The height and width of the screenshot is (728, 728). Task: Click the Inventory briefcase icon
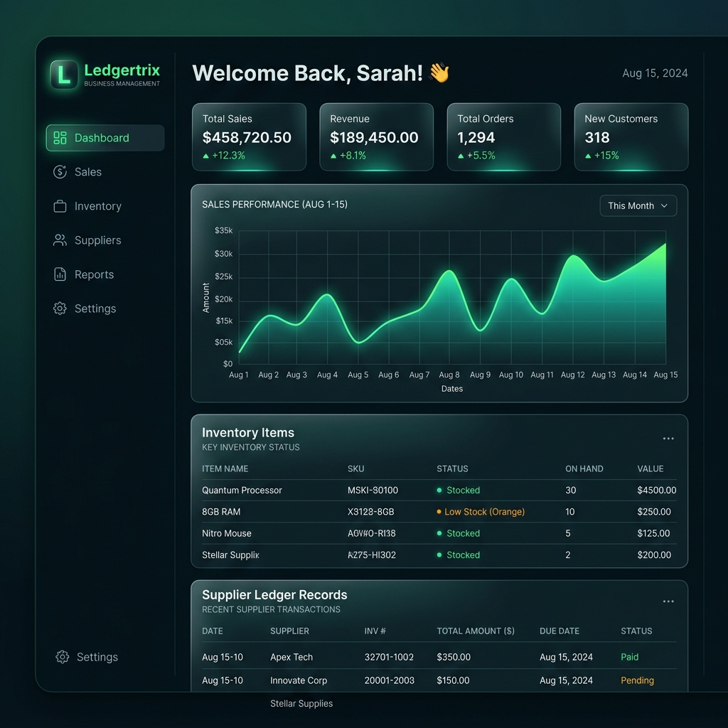pyautogui.click(x=60, y=206)
